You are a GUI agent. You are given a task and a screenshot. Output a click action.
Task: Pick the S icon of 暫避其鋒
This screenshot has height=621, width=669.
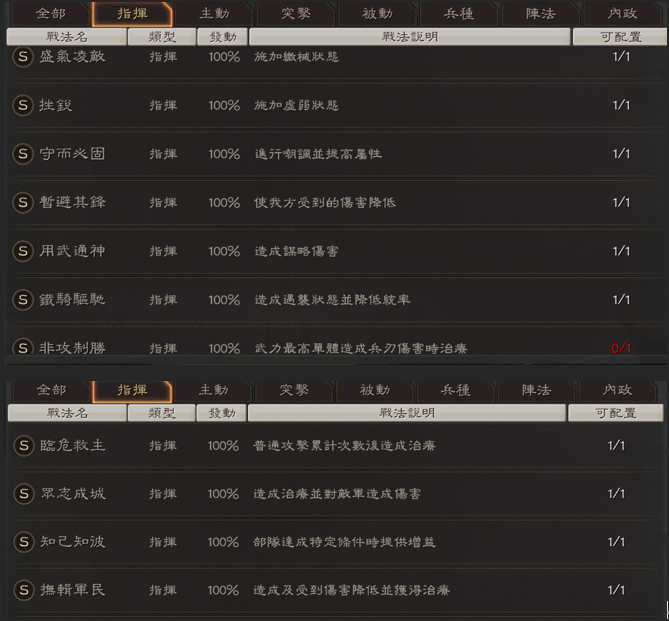pos(22,202)
